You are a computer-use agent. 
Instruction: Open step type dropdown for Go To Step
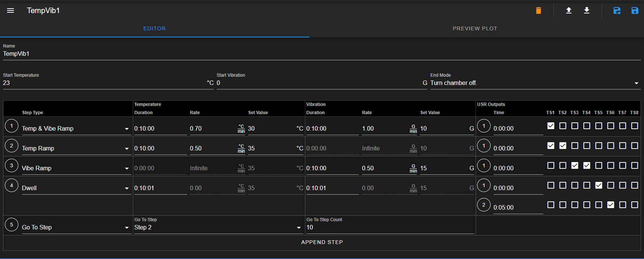pyautogui.click(x=76, y=227)
